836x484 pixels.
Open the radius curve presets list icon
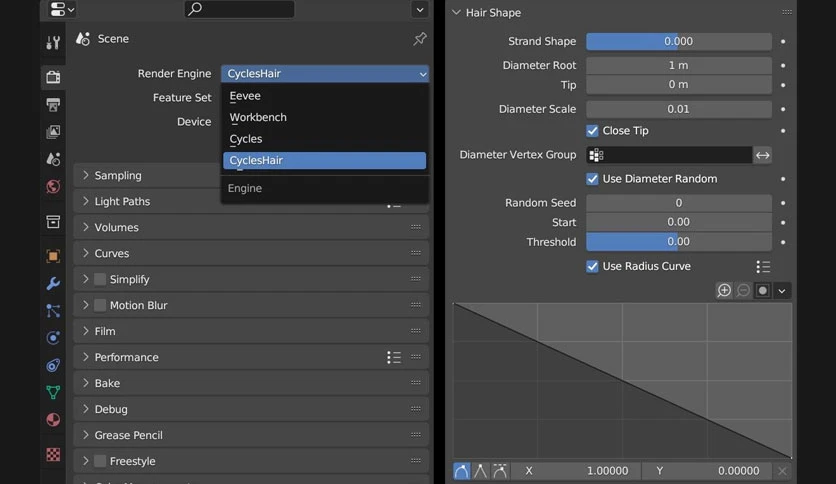point(763,267)
